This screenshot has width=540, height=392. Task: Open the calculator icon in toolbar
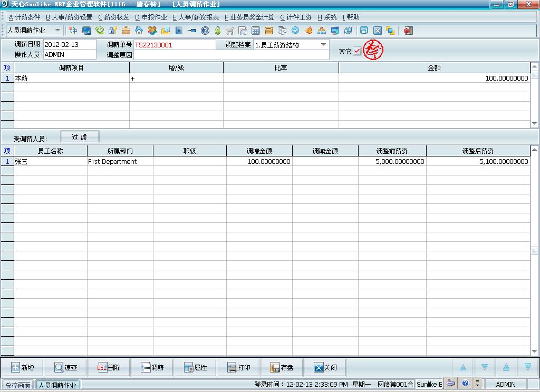click(x=256, y=31)
